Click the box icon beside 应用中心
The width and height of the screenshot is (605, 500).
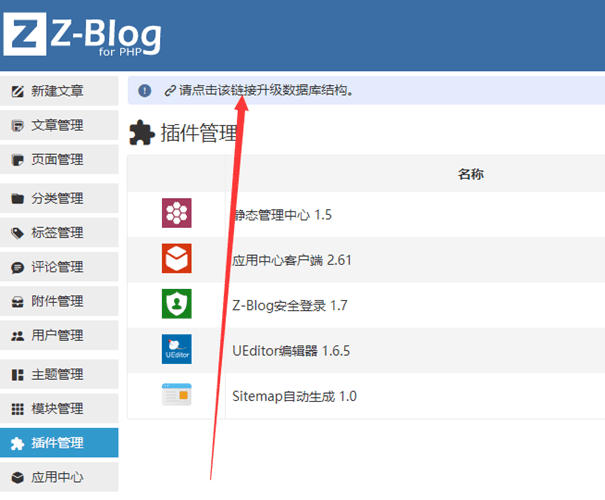(x=17, y=478)
